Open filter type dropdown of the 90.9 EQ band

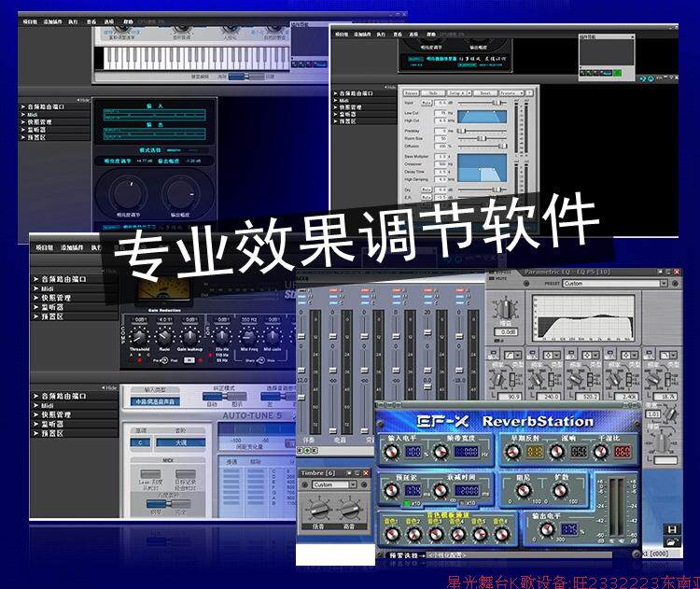click(x=513, y=355)
